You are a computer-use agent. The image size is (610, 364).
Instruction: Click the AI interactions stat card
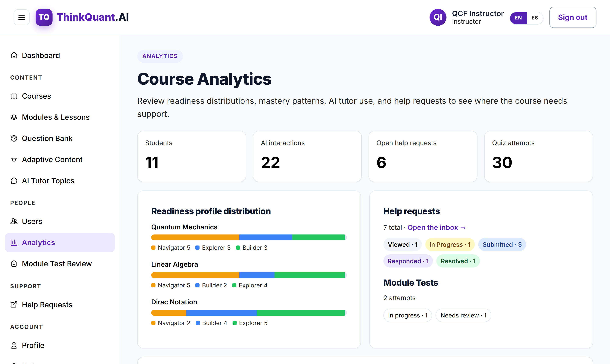coord(307,156)
